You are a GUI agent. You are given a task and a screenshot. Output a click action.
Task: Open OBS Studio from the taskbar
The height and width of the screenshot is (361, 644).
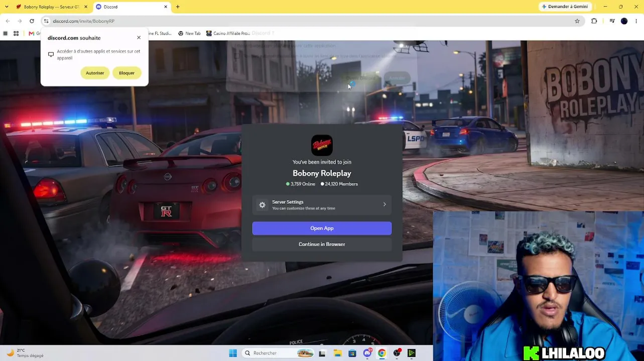397,353
